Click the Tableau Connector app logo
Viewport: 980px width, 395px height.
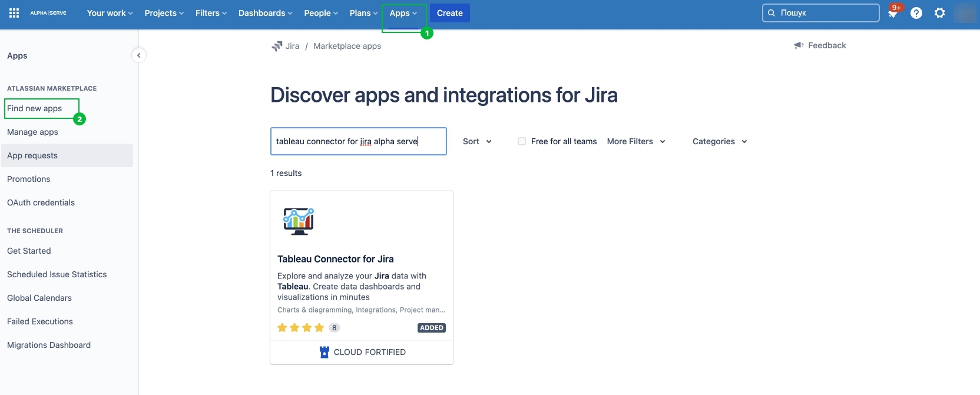pos(299,221)
